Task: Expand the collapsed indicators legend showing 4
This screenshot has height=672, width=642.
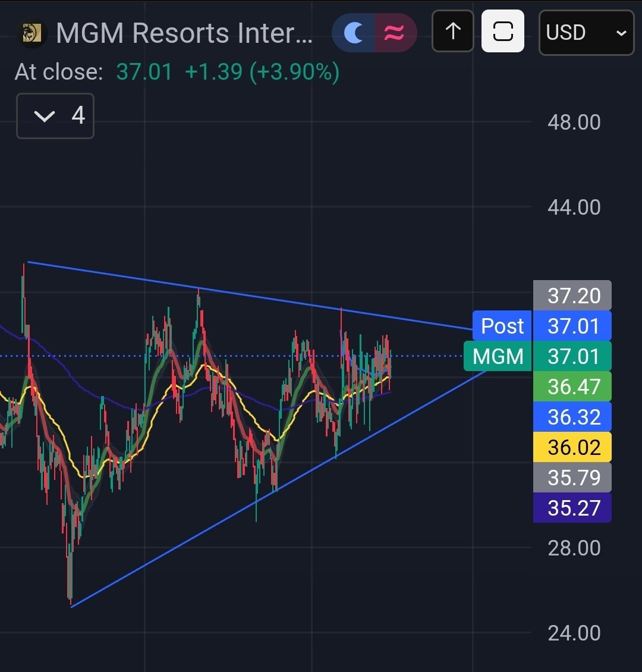Action: coord(55,116)
